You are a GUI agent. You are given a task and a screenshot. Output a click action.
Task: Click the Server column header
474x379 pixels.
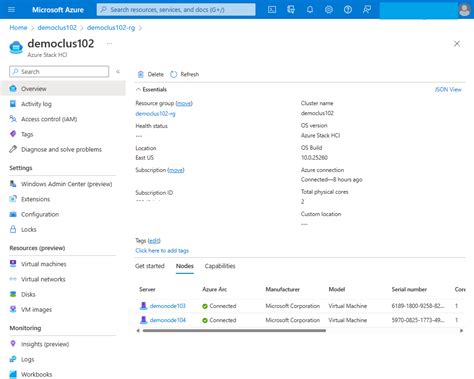pyautogui.click(x=147, y=289)
